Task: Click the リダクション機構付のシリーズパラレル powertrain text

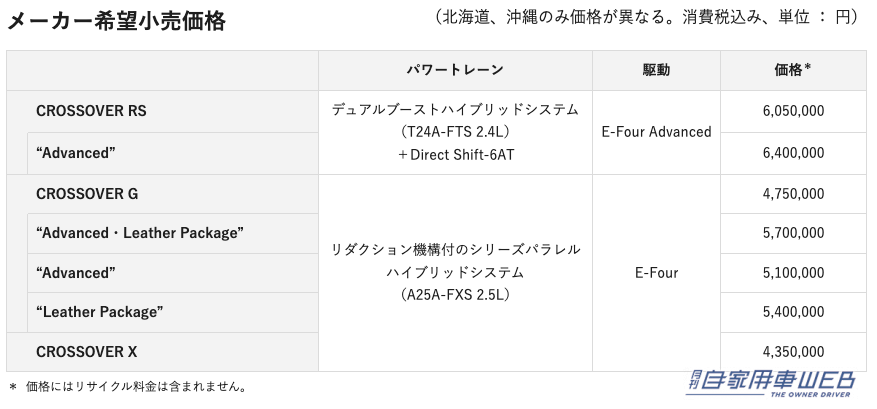Action: click(x=455, y=249)
